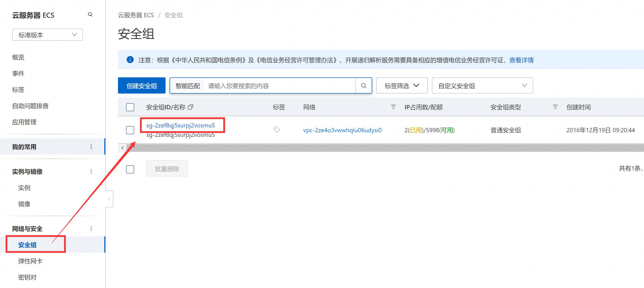Check the sg-2zef8qj5surpj2vosmu5 row checkbox
Screen dimensions: 644x288
pos(130,130)
